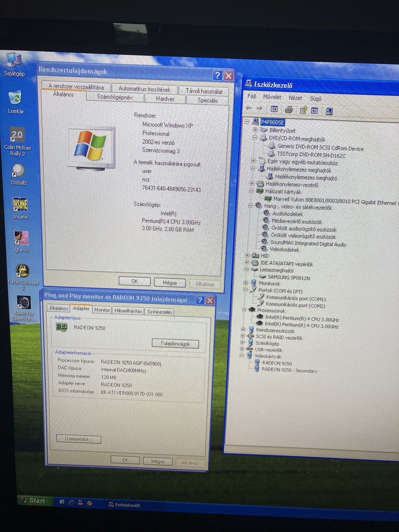This screenshot has width=399, height=532.
Task: Click the Eszközkezelő title bar icon
Action: (248, 83)
